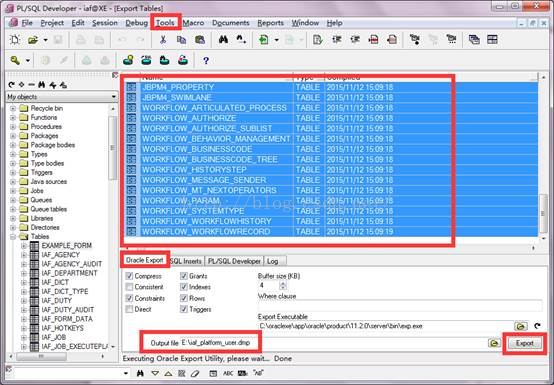Click the Cut scissors icon
The height and width of the screenshot is (385, 554).
tap(163, 40)
